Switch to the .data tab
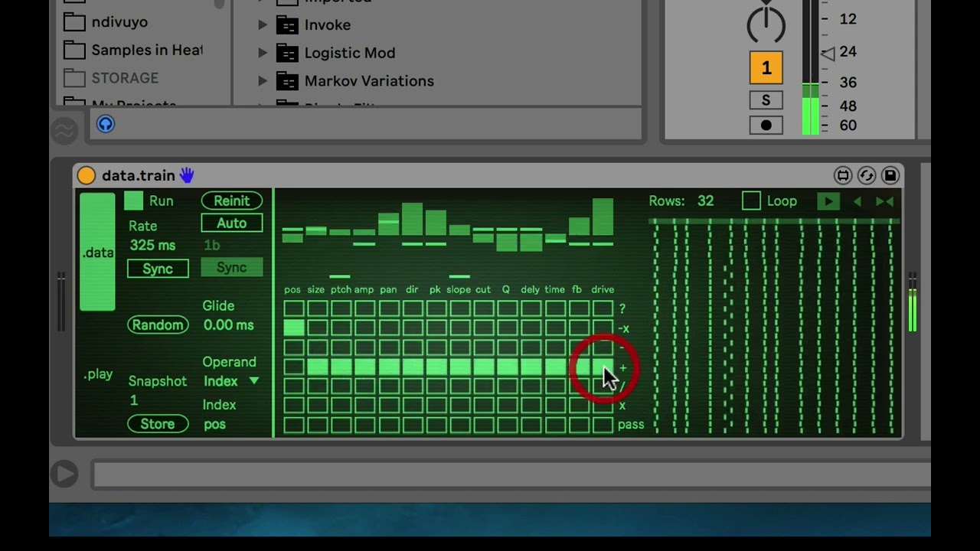980x551 pixels. (x=98, y=253)
